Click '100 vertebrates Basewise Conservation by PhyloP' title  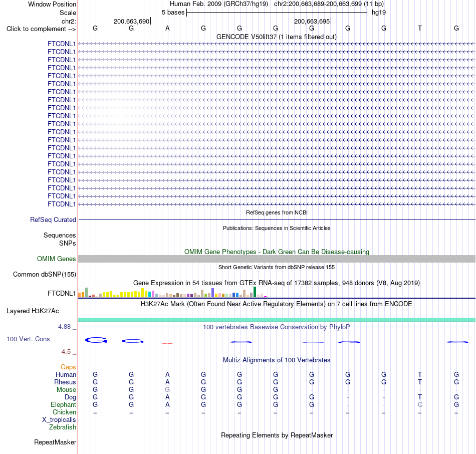pos(277,327)
